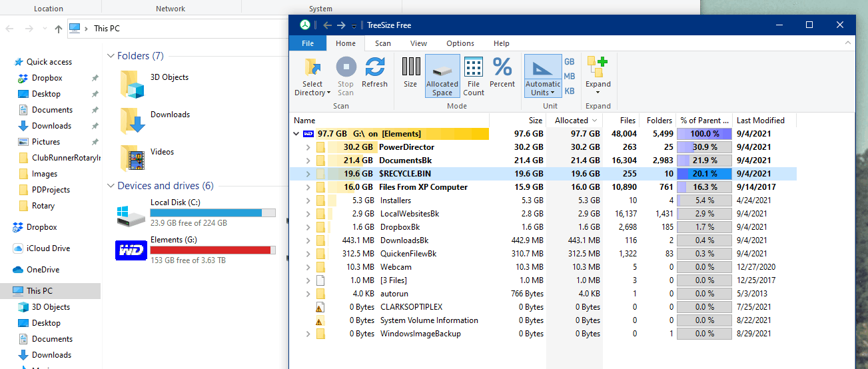Collapse the Devices and drives (6) group
The width and height of the screenshot is (868, 369).
tap(111, 186)
